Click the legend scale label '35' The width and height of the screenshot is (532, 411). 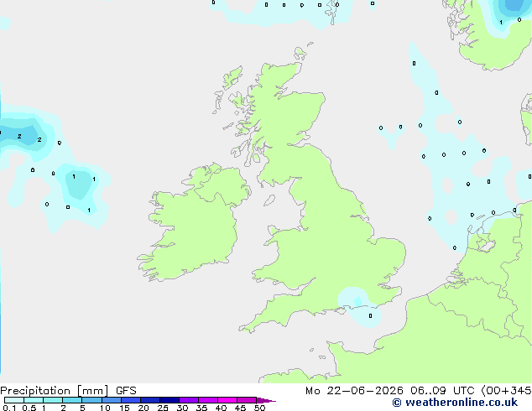pos(201,408)
